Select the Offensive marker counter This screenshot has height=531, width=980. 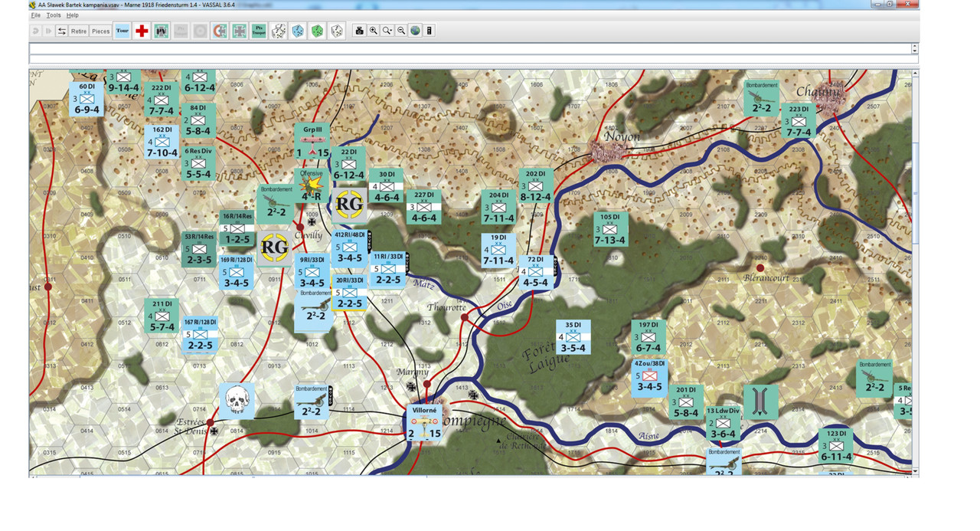point(312,185)
